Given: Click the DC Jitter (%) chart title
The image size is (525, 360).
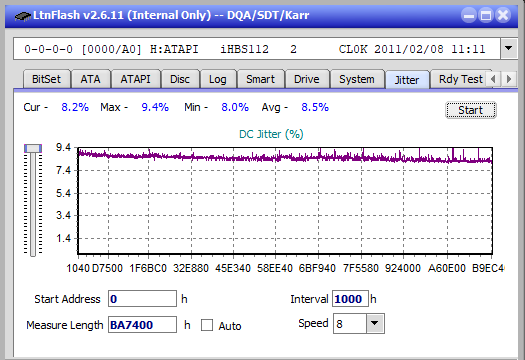Looking at the screenshot, I should tap(271, 134).
